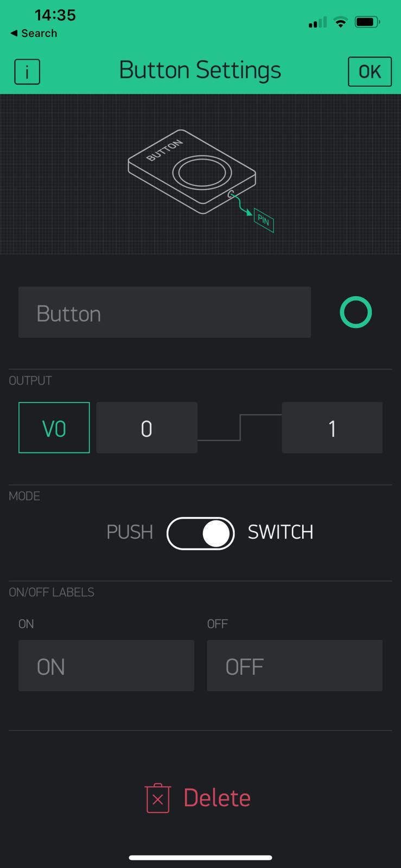This screenshot has height=868, width=401.
Task: Tap the battery status icon
Action: point(367,22)
